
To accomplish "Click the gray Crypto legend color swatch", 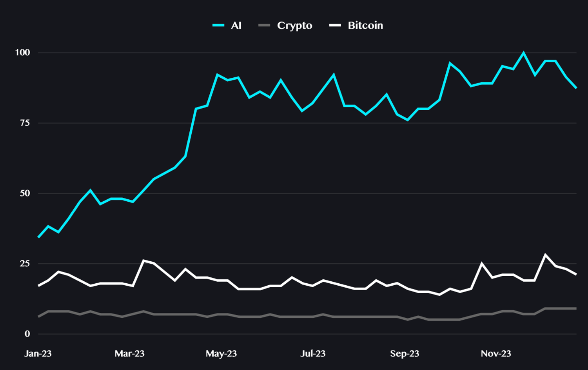I will coord(264,26).
